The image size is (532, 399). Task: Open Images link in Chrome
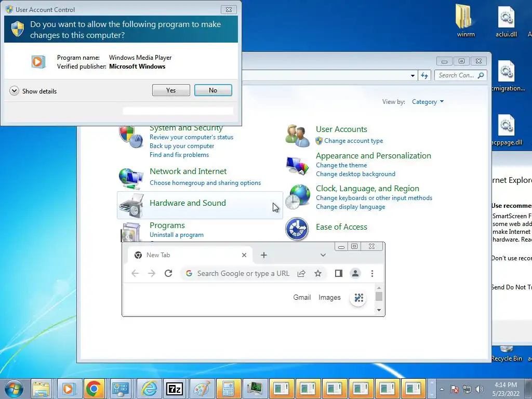coord(329,298)
